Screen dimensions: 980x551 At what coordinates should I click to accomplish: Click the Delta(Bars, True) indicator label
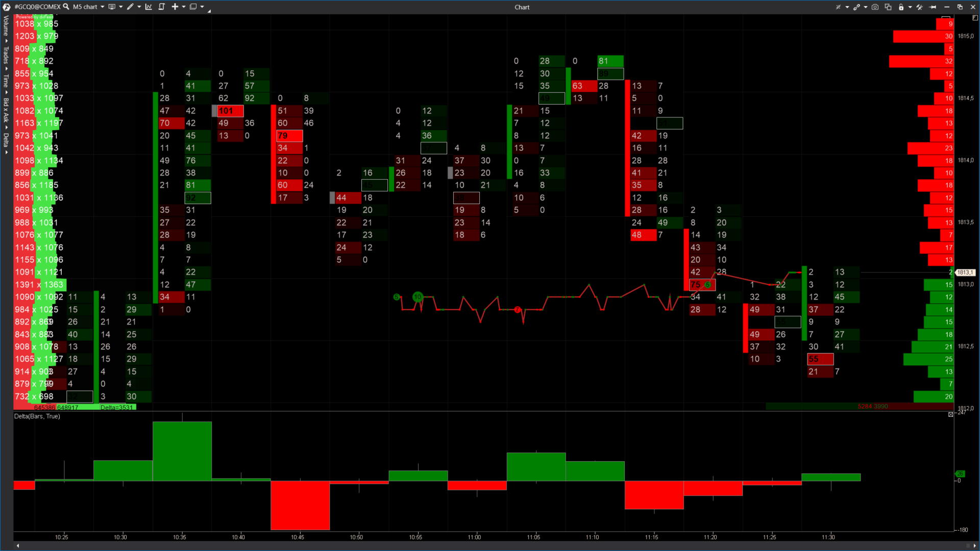[36, 416]
